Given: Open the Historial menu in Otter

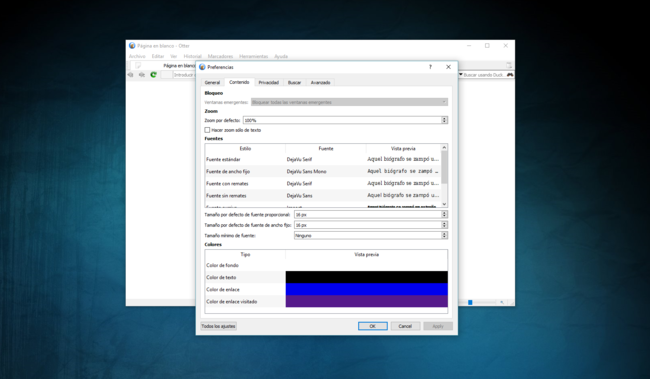Looking at the screenshot, I should click(192, 56).
